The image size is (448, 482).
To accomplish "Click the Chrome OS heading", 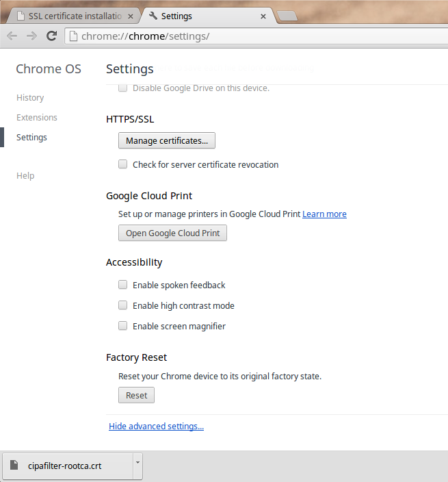I will click(x=49, y=69).
